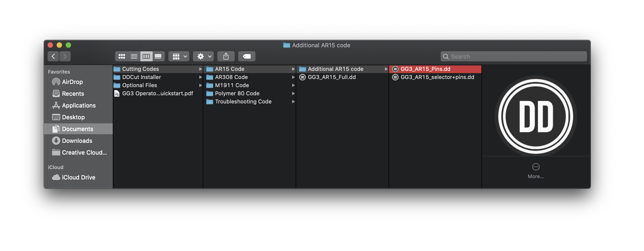Viewport: 644px width, 251px height.
Task: Click the Share button
Action: click(x=226, y=57)
